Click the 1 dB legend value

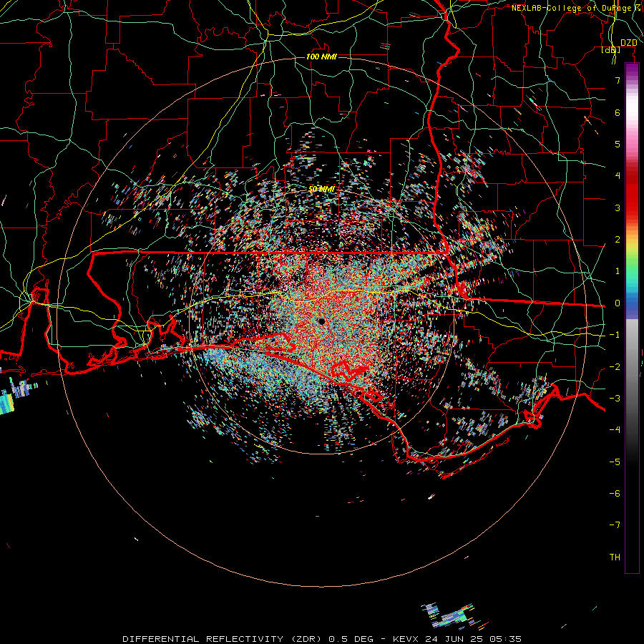pos(618,271)
